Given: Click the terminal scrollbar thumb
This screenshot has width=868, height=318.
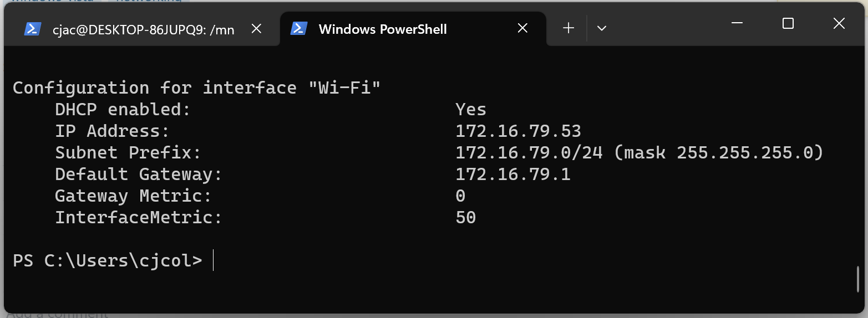Looking at the screenshot, I should click(x=858, y=279).
